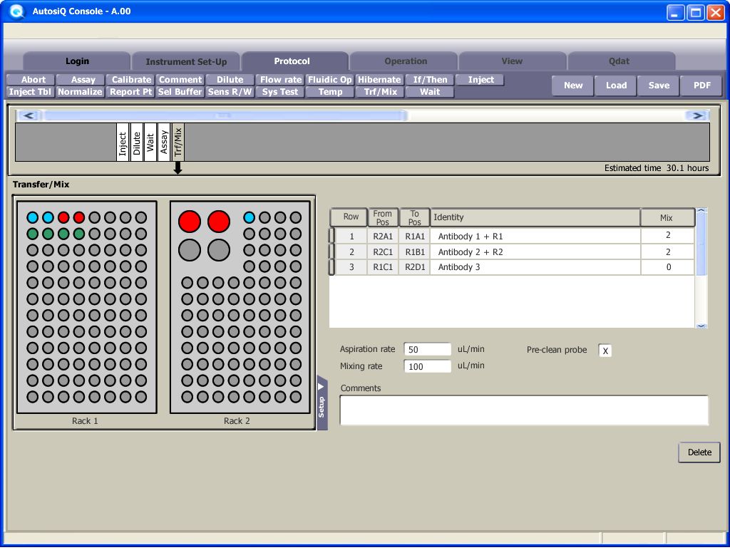This screenshot has height=560, width=730.
Task: Switch to the Instrument Set-Up tab
Action: (186, 61)
